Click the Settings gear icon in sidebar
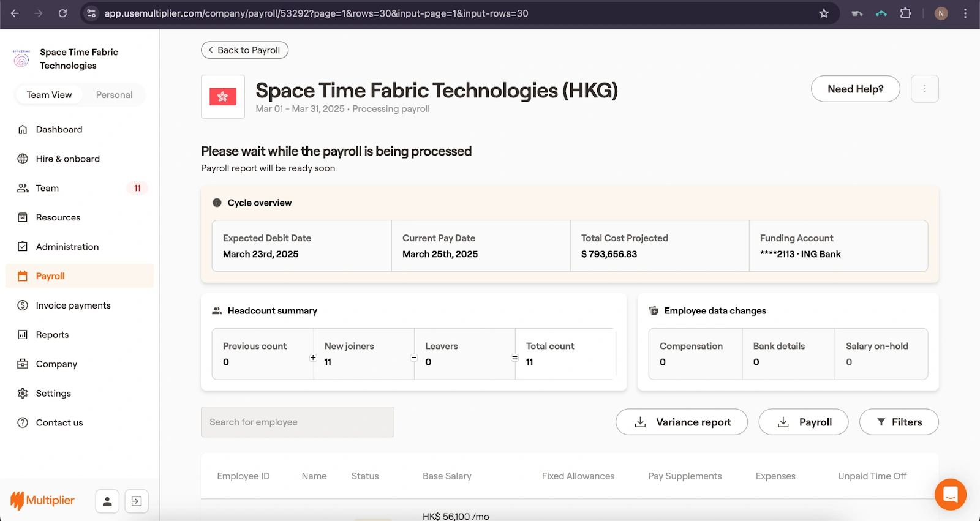The width and height of the screenshot is (980, 521). pos(23,394)
